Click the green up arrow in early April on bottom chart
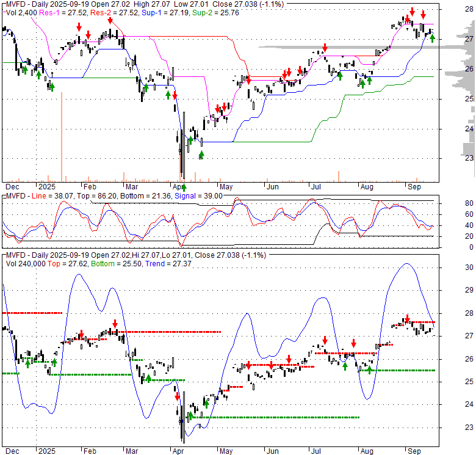 tap(190, 415)
